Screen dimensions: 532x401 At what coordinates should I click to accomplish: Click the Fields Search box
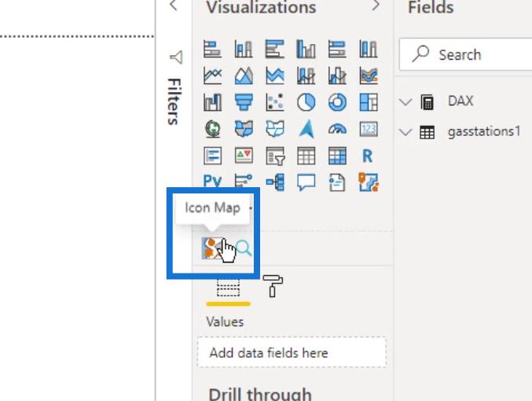click(465, 54)
